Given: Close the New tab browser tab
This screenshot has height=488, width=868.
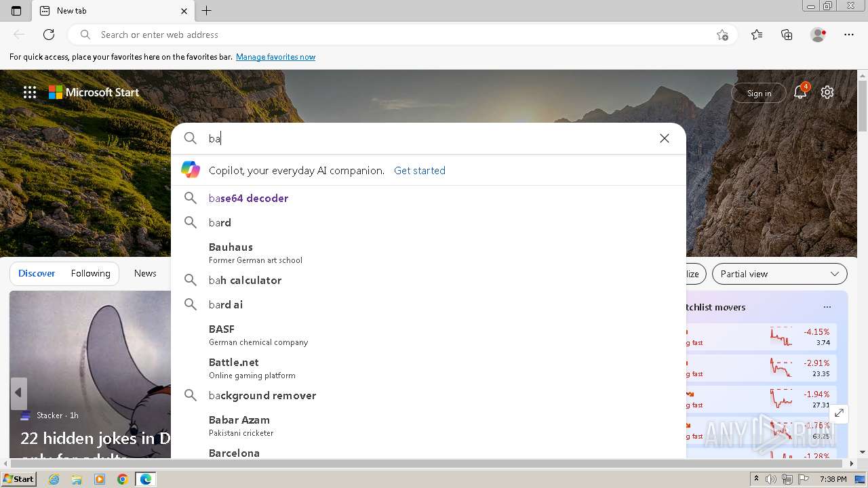Looking at the screenshot, I should [x=184, y=11].
